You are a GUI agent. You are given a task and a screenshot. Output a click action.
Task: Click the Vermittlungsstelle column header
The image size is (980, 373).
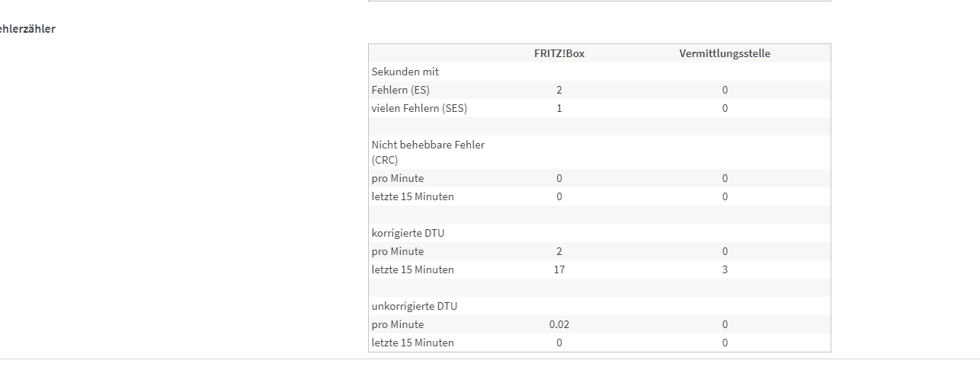click(725, 53)
